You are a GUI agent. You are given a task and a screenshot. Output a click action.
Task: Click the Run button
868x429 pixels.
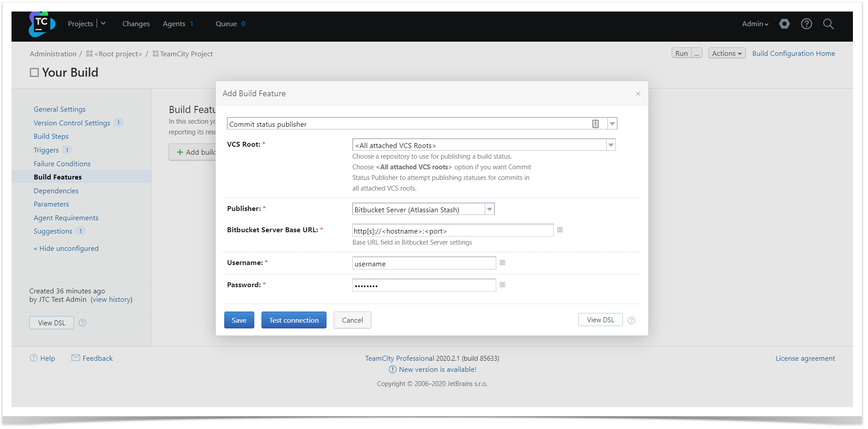click(681, 53)
